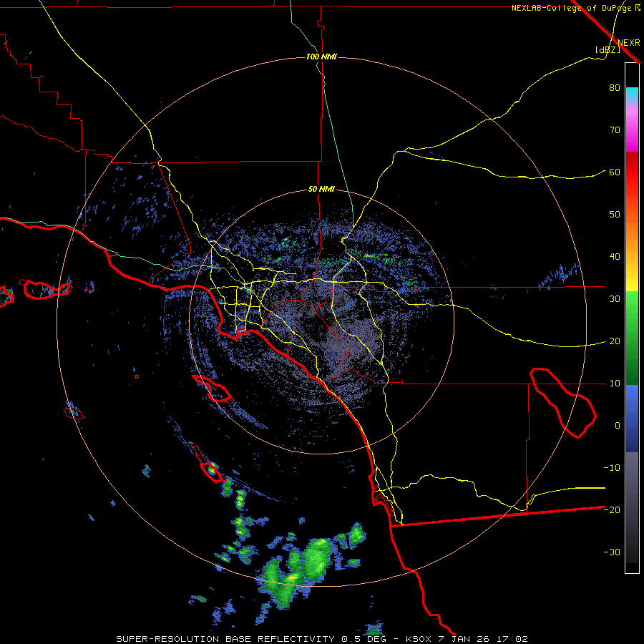Click the 50 NMI range ring label
The width and height of the screenshot is (644, 644).
coord(321,190)
